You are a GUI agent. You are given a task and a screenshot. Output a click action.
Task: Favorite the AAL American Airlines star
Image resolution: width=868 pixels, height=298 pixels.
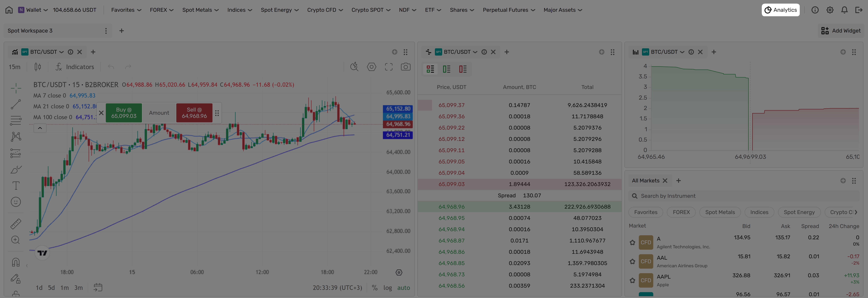tap(632, 261)
